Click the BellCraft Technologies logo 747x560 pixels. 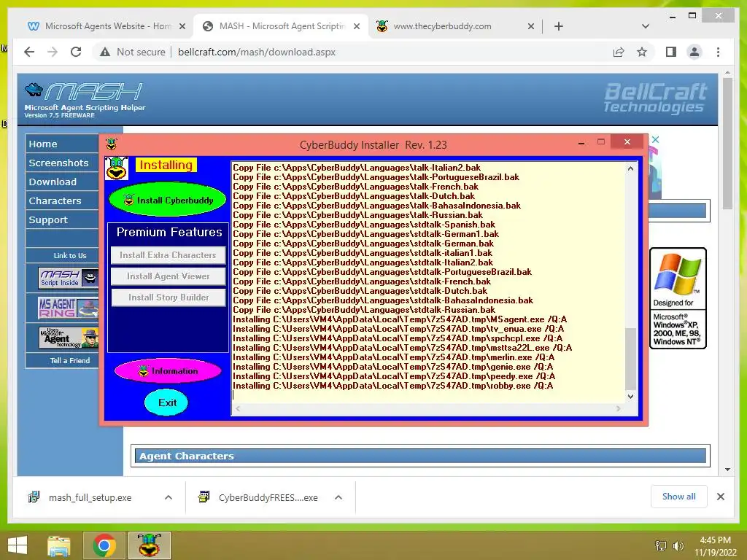pos(654,98)
